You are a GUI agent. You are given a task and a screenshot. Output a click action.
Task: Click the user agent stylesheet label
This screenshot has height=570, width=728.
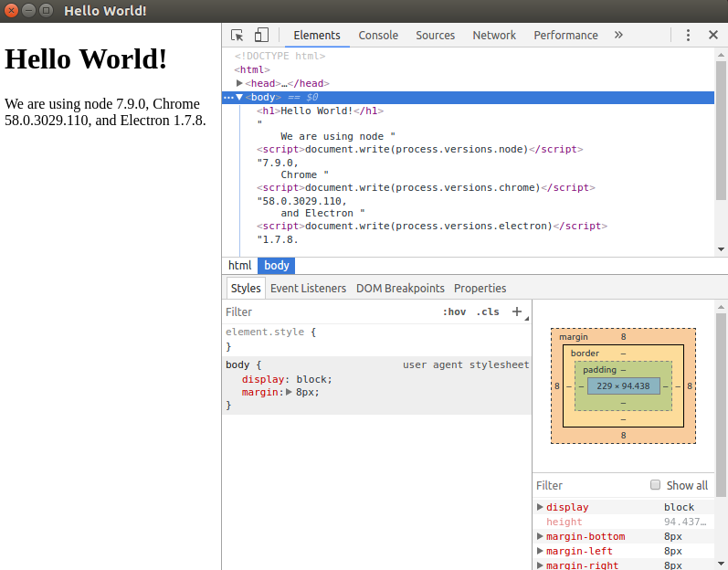click(466, 364)
